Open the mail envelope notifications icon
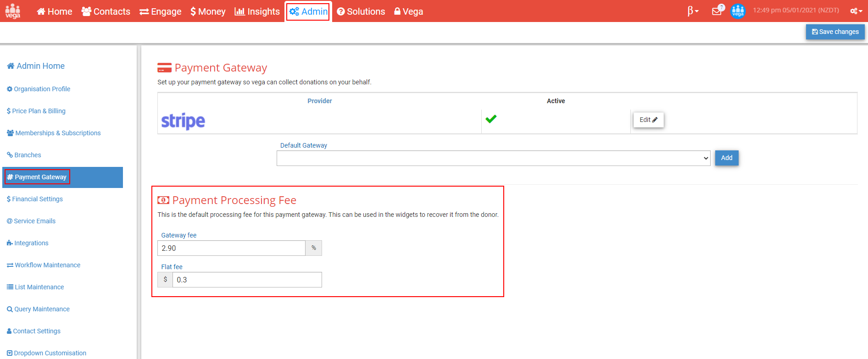This screenshot has height=359, width=868. [x=717, y=11]
